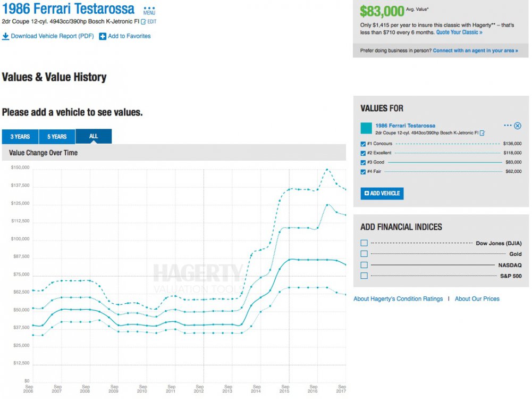Click the 1986 Ferrari Testarossa link in Values For
The image size is (532, 399).
point(405,126)
